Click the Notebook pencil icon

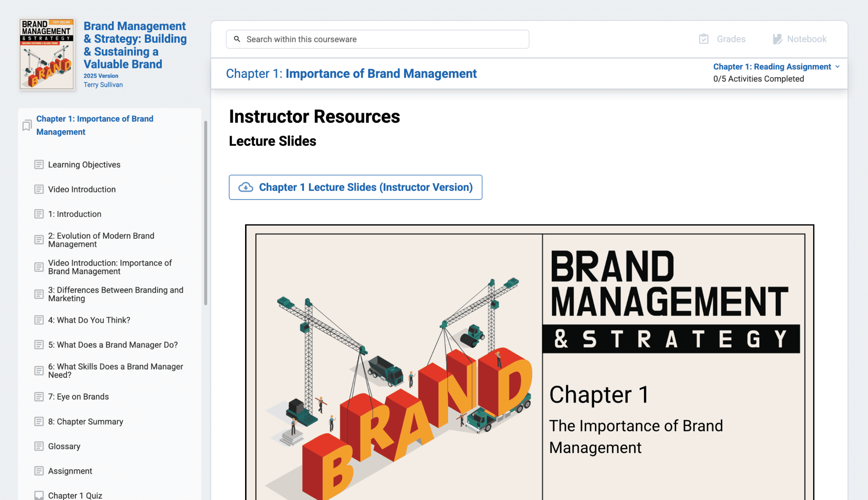click(x=777, y=39)
